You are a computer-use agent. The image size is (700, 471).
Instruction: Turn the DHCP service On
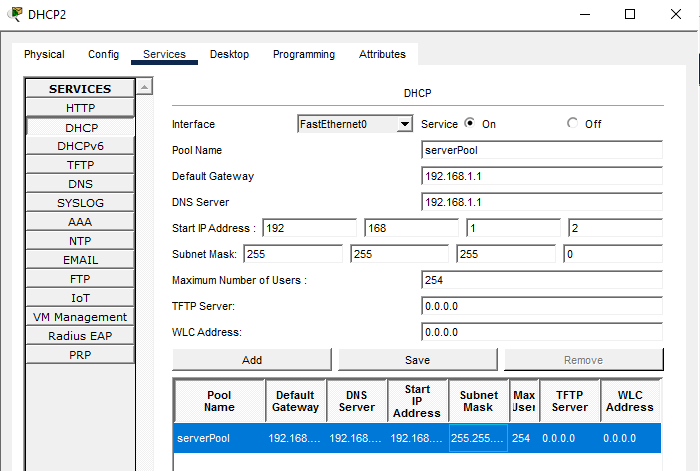tap(469, 124)
